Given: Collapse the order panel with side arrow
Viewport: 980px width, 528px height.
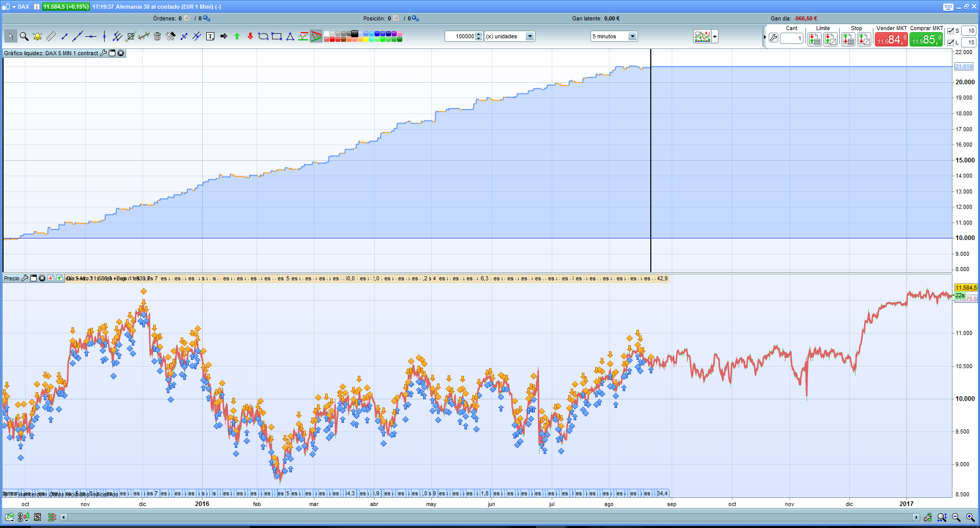Looking at the screenshot, I should 765,37.
